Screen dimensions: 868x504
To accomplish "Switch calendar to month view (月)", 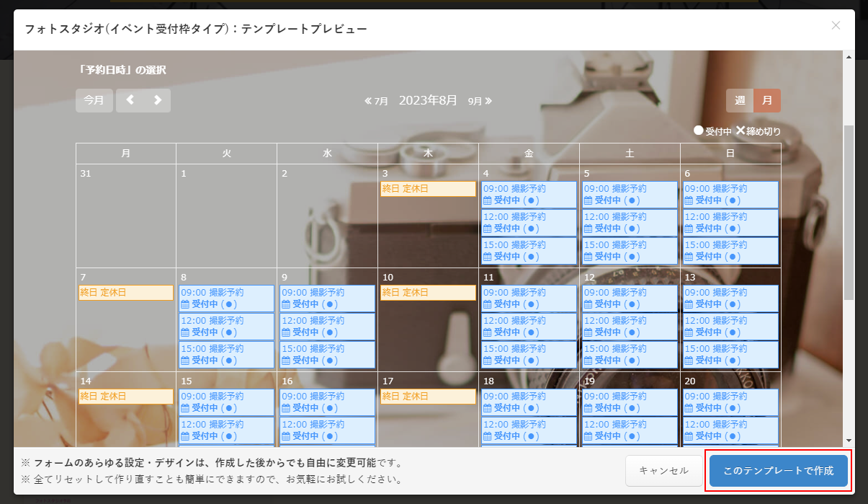I will (x=767, y=101).
